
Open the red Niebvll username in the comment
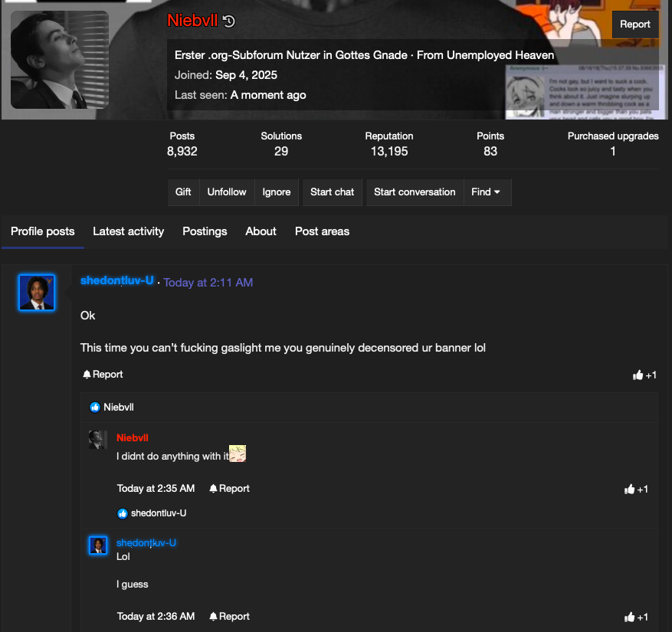[133, 438]
